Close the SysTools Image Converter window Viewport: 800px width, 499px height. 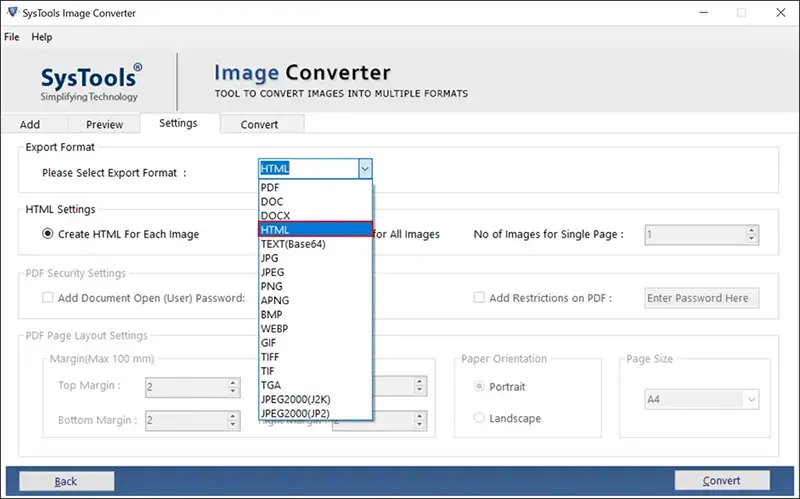pos(781,13)
